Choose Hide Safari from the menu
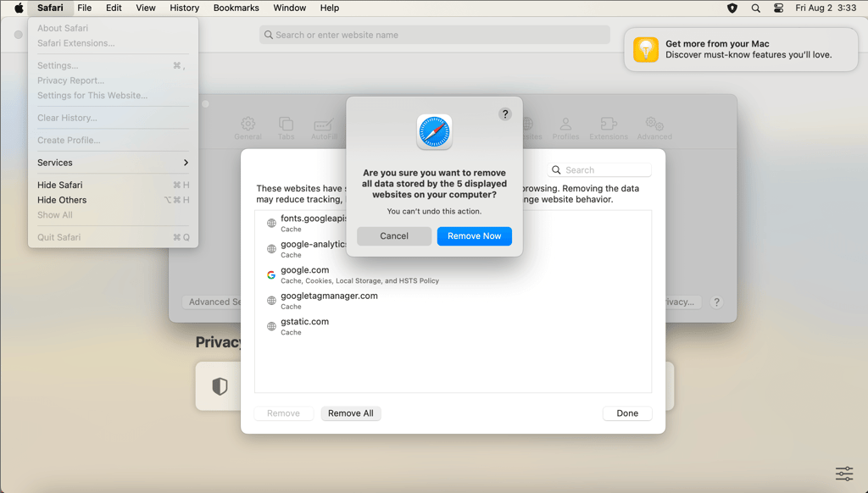The width and height of the screenshot is (868, 493). (x=113, y=185)
